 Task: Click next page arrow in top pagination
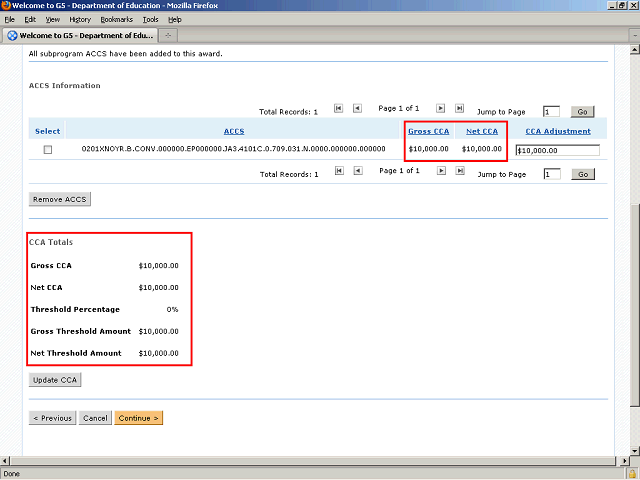point(441,108)
